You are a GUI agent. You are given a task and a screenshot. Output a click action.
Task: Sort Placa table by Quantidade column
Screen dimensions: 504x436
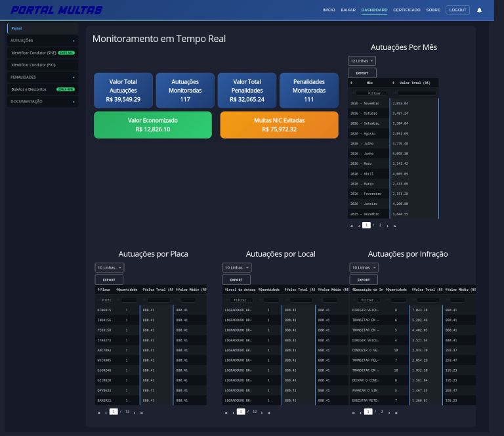coord(127,290)
